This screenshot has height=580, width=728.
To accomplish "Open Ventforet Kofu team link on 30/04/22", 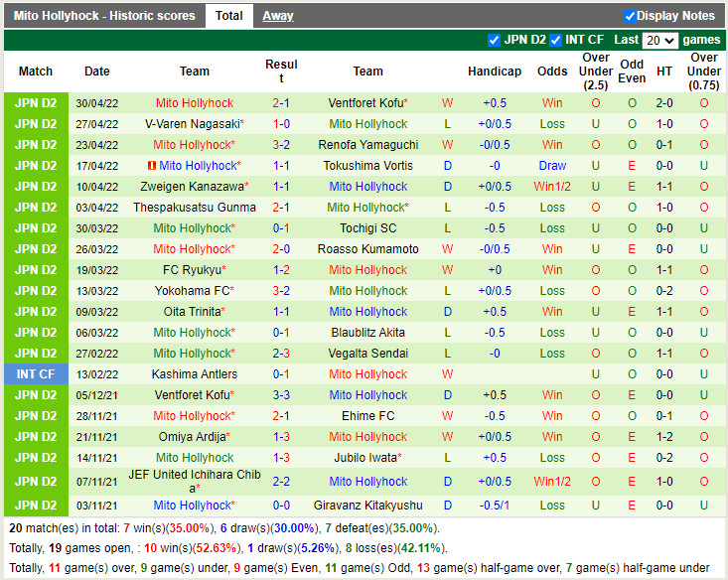I will (367, 103).
